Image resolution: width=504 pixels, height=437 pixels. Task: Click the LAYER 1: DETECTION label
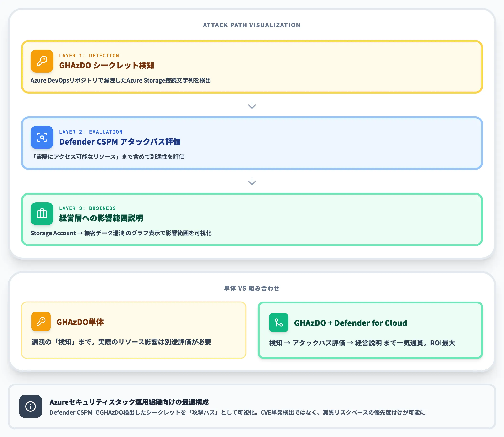[89, 56]
